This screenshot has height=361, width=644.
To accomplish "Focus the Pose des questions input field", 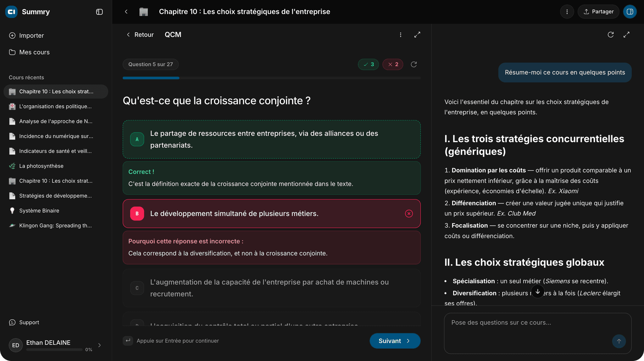I will coord(537,333).
